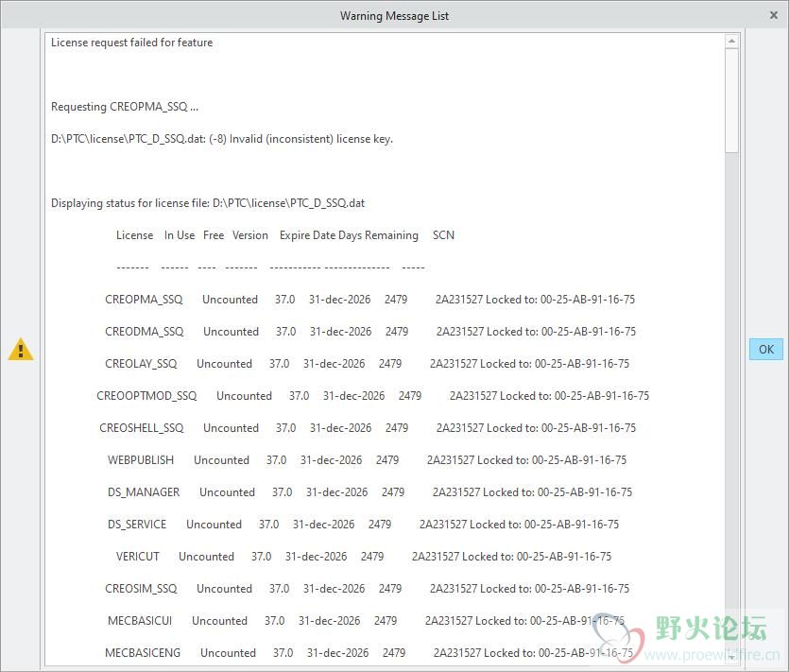Viewport: 789px width, 672px height.
Task: Click the CREOLAY_SSQ license name
Action: (x=141, y=364)
